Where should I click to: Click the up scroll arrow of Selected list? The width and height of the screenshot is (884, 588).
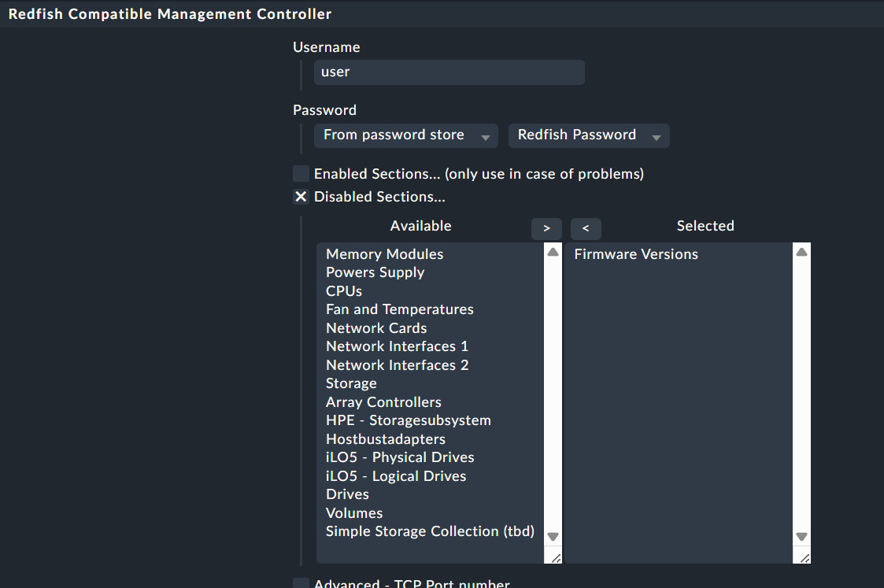801,252
